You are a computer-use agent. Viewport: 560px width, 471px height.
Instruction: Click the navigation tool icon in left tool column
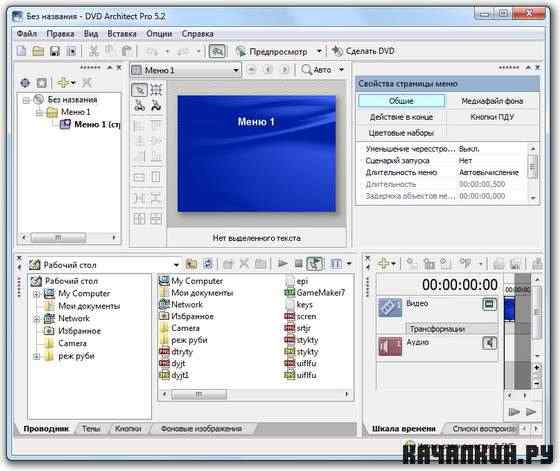139,106
